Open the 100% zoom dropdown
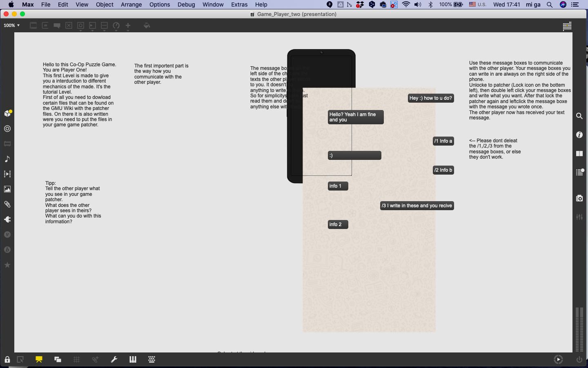The width and height of the screenshot is (588, 368). pos(11,25)
